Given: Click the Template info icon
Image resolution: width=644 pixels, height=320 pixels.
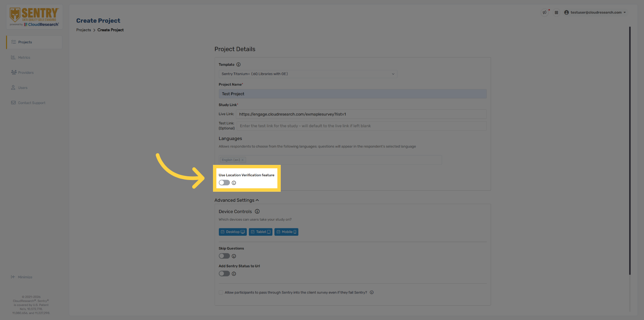Looking at the screenshot, I should tap(238, 64).
